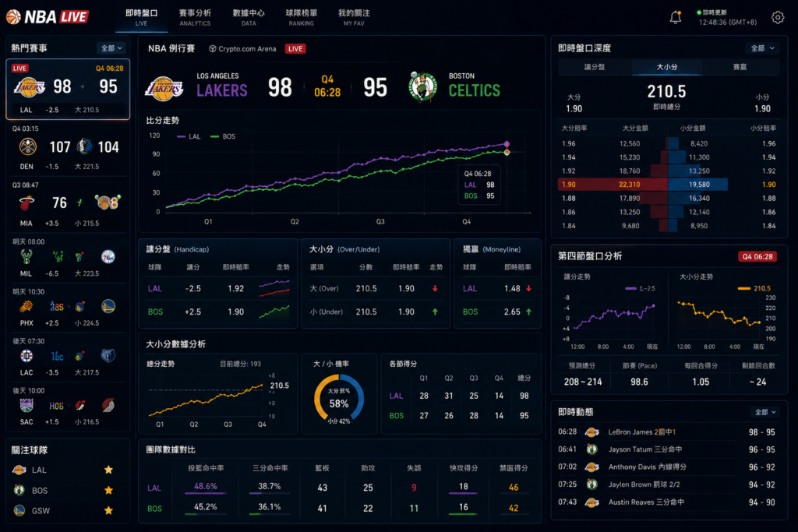Select the Knicks logo in MIA game
Screen dimensions: 798x532
tap(108, 203)
